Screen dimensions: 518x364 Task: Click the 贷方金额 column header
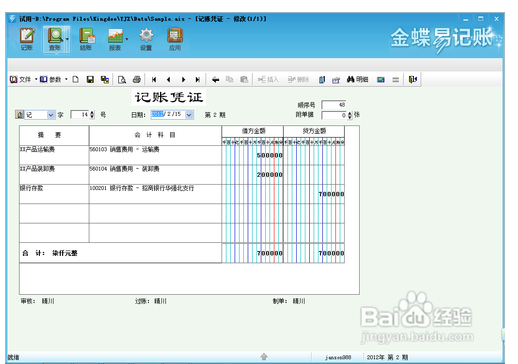click(314, 131)
